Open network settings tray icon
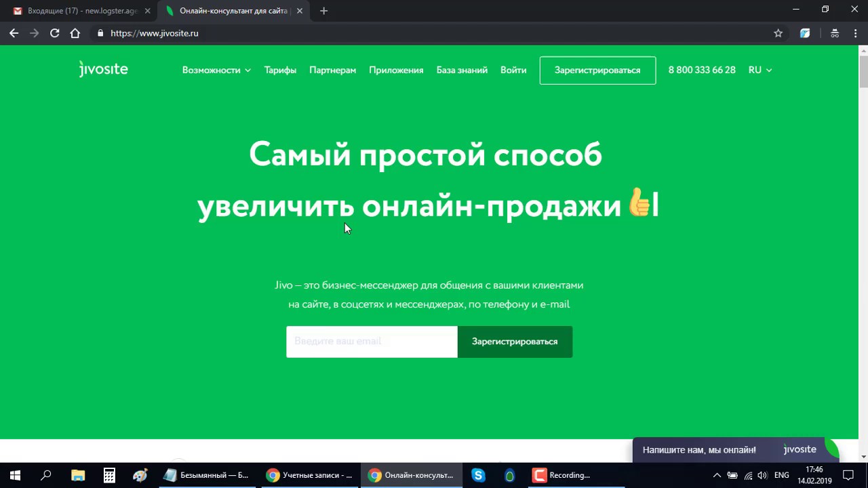Image resolution: width=868 pixels, height=488 pixels. (x=748, y=475)
